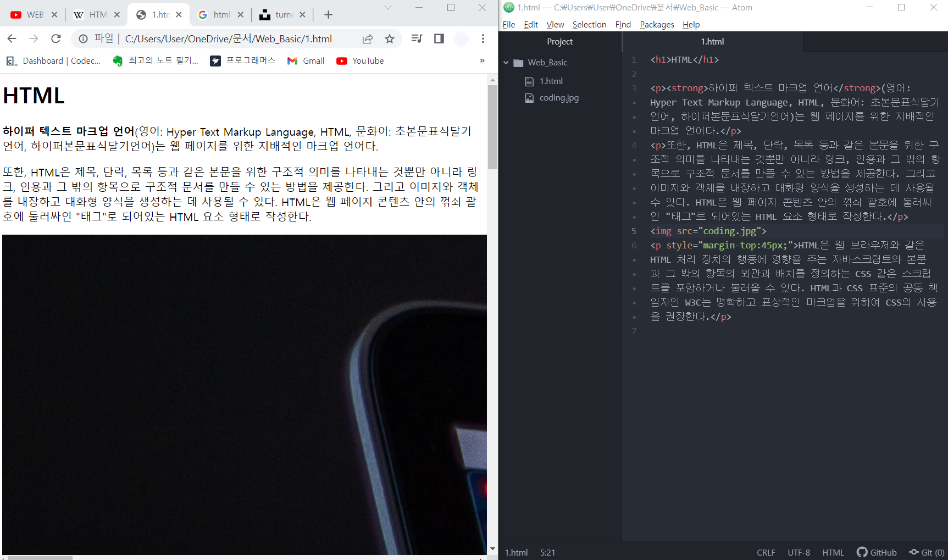Screen dimensions: 948x560
Task: Change HTML grammar in status bar
Action: click(833, 552)
